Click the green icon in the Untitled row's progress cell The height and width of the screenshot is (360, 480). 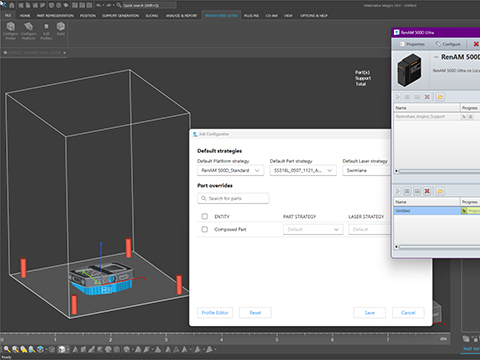(464, 211)
